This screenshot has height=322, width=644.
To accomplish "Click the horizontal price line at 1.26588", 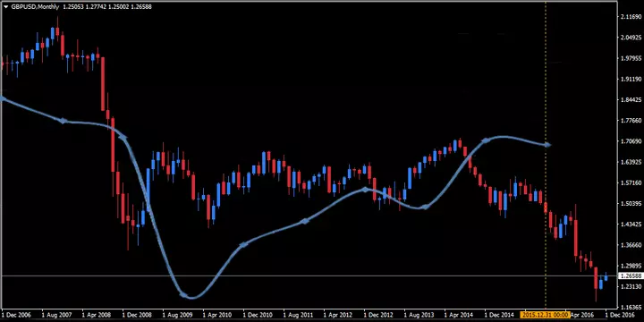I will pos(309,276).
